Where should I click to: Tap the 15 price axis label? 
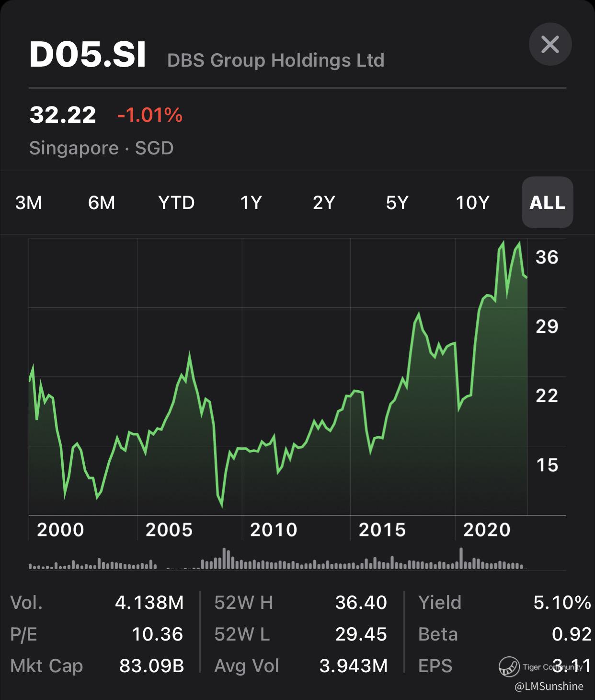pyautogui.click(x=547, y=465)
